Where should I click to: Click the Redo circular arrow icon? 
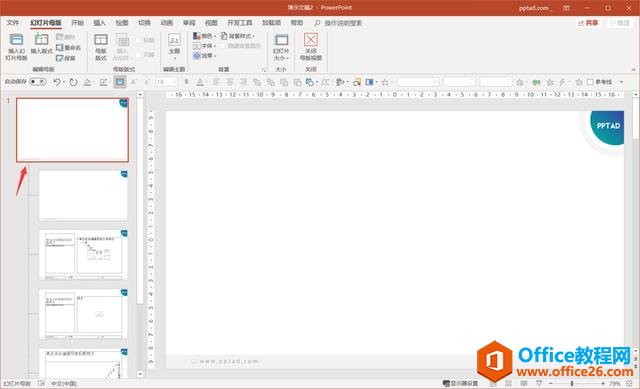pyautogui.click(x=73, y=82)
